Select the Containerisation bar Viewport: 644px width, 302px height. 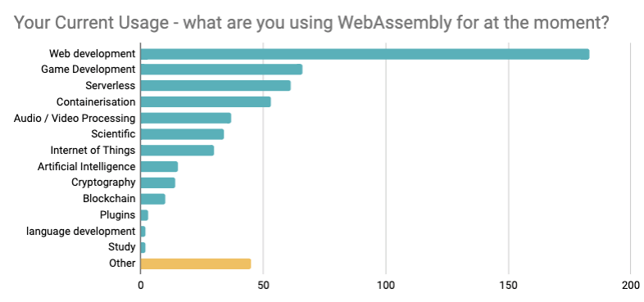click(x=206, y=101)
